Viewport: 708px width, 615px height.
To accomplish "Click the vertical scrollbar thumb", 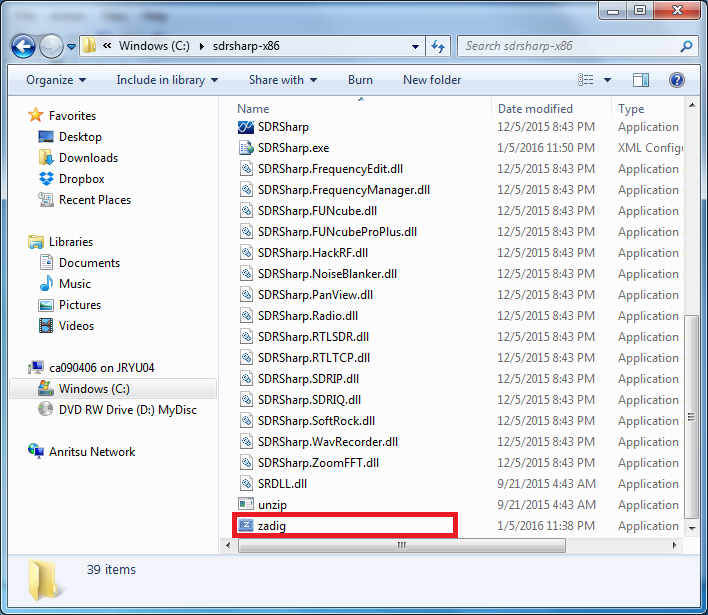I will coord(691,416).
